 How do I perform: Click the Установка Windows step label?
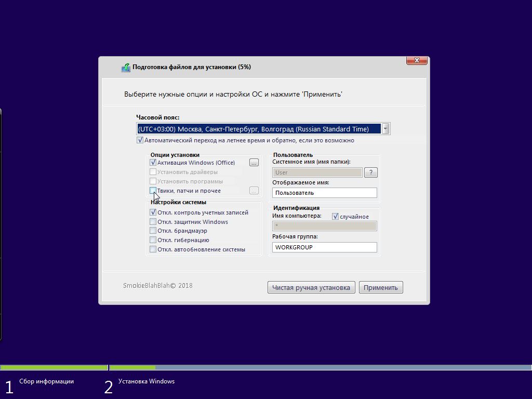click(147, 381)
